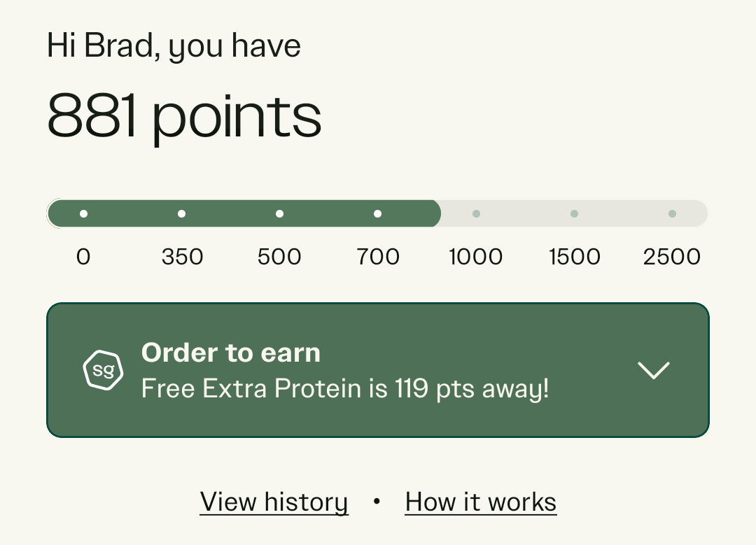The image size is (756, 545).
Task: Click the 0 points milestone dot
Action: coord(84,213)
